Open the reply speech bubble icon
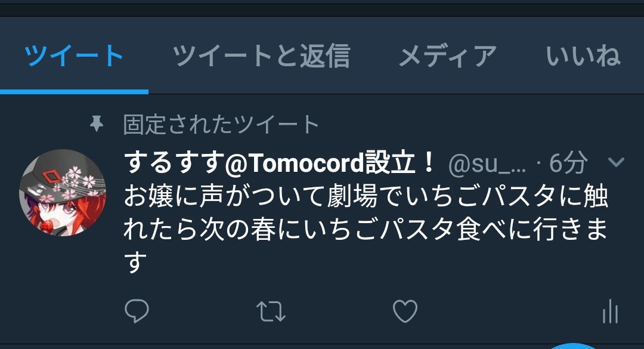Viewport: 644px width, 349px height. pos(137,311)
